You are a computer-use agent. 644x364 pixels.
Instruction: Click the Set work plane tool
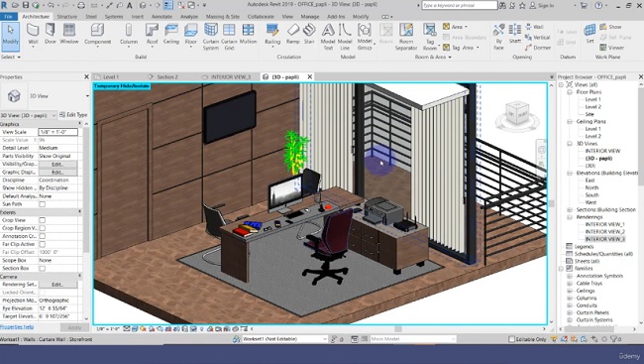pyautogui.click(x=590, y=34)
